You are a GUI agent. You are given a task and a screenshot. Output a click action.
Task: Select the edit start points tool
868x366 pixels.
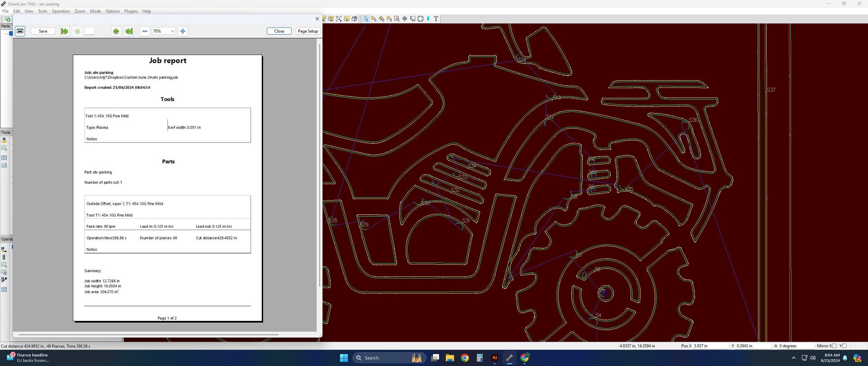click(x=374, y=19)
